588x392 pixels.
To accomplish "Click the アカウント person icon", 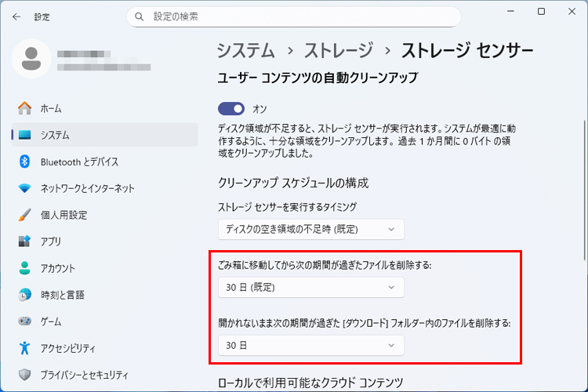I will click(24, 268).
